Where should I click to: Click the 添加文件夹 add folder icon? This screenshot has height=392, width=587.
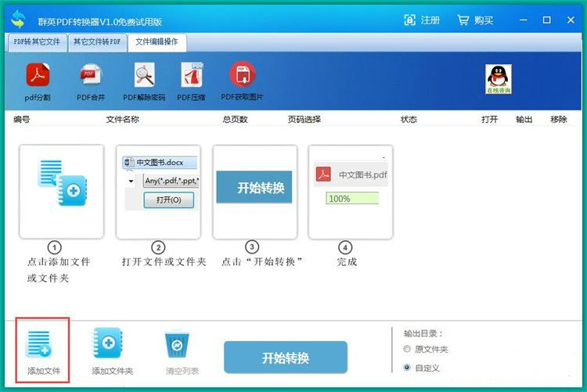108,343
